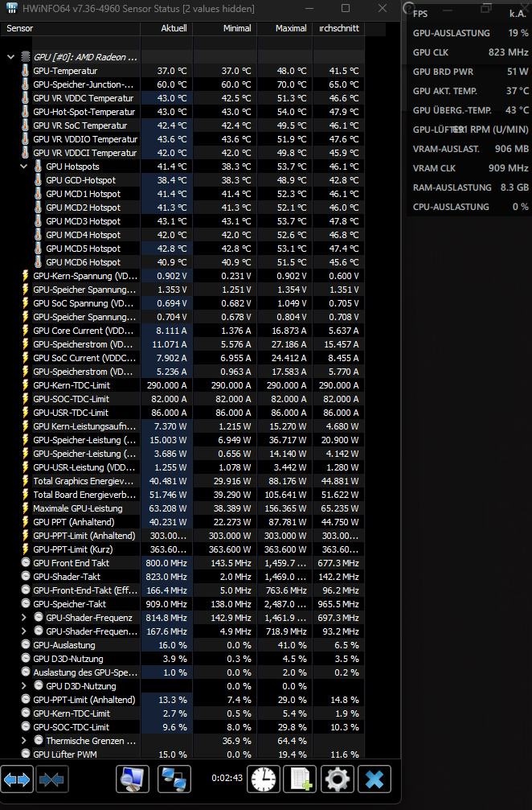Click the blue X close sensors button
The image size is (532, 810).
pos(374,779)
